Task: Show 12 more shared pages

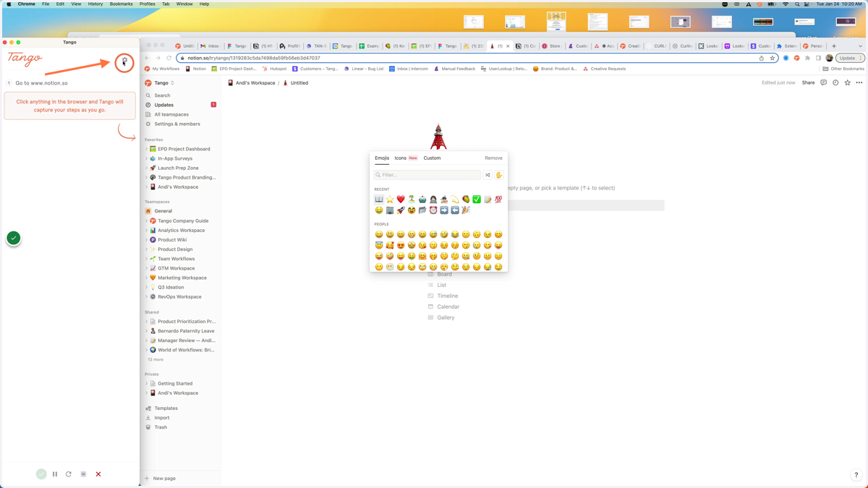Action: click(156, 359)
